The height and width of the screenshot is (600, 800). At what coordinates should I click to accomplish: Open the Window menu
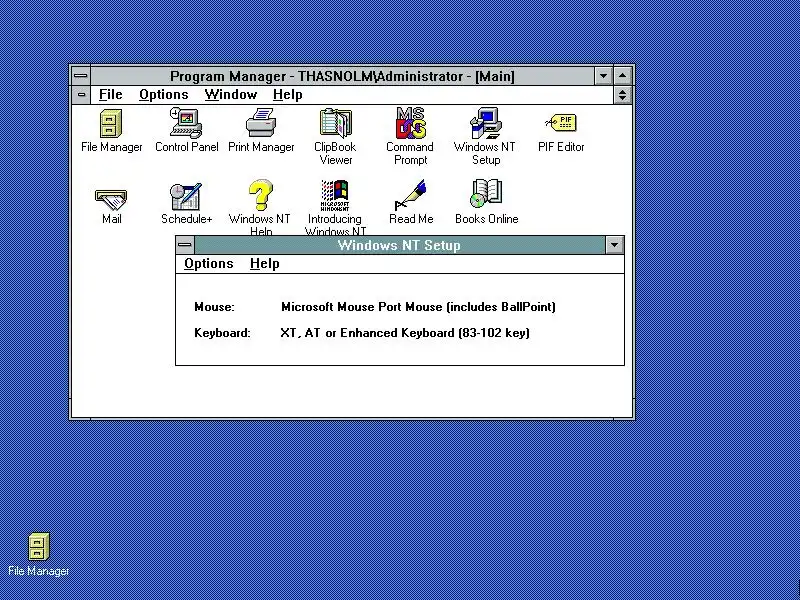(x=231, y=94)
